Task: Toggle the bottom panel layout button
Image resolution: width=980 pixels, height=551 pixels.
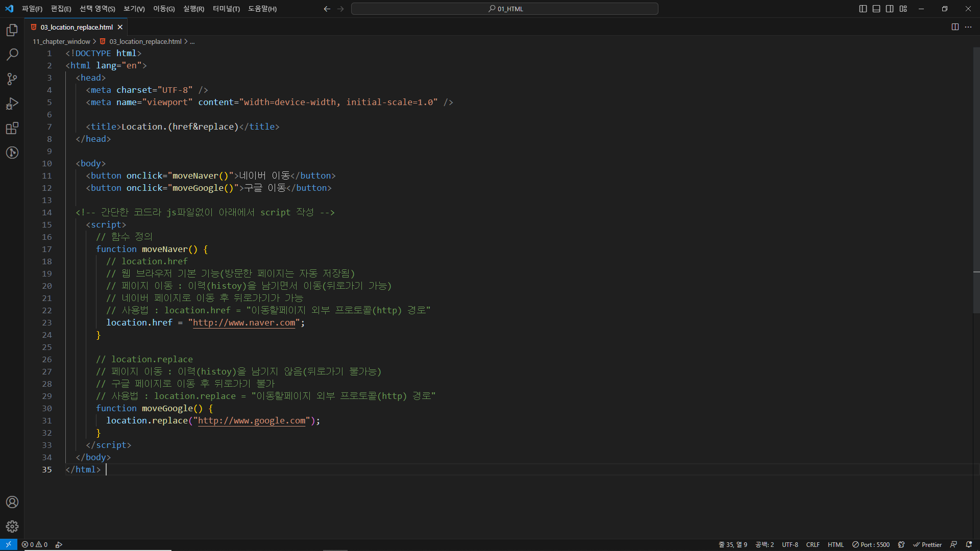Action: pos(876,9)
